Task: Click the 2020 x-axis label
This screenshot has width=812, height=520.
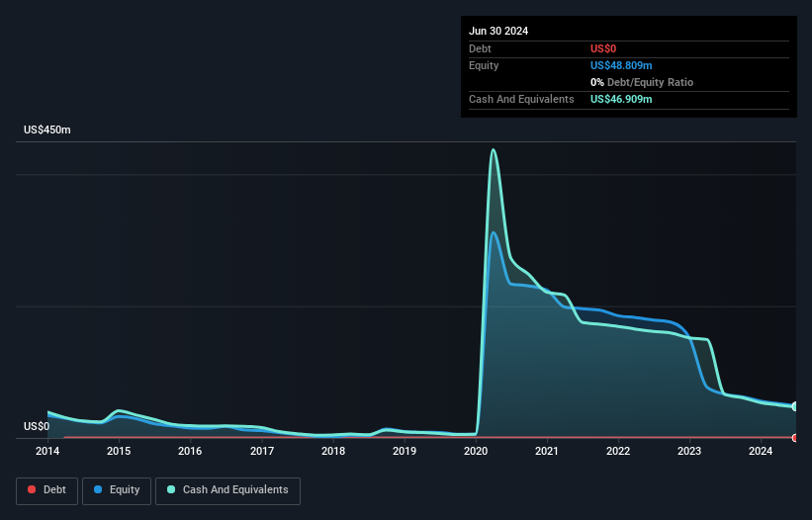Action: pyautogui.click(x=476, y=451)
